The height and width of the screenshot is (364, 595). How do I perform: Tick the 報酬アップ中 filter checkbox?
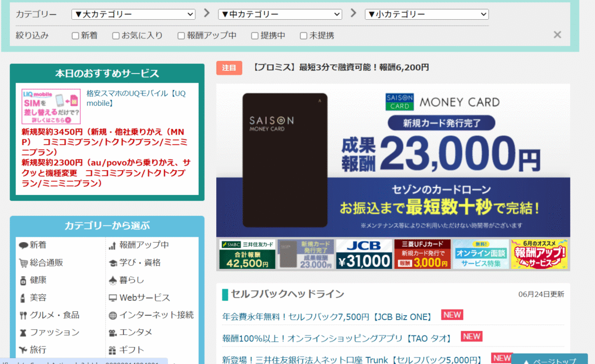181,35
